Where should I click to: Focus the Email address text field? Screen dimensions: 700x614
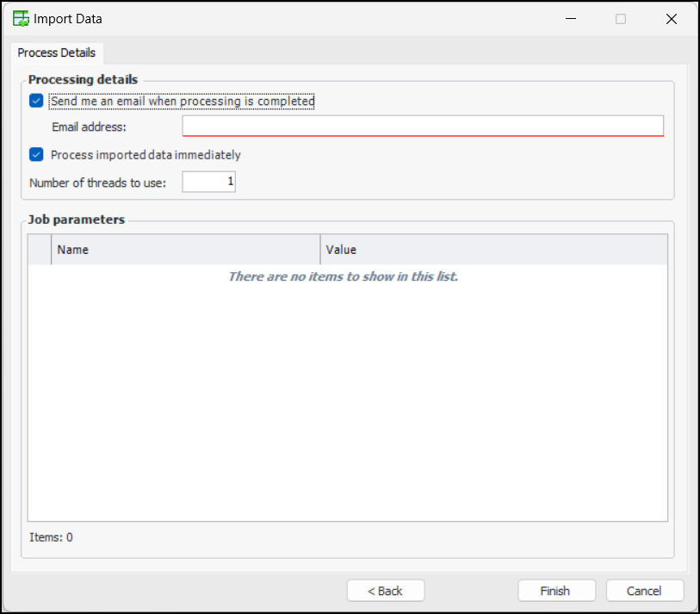coord(422,127)
